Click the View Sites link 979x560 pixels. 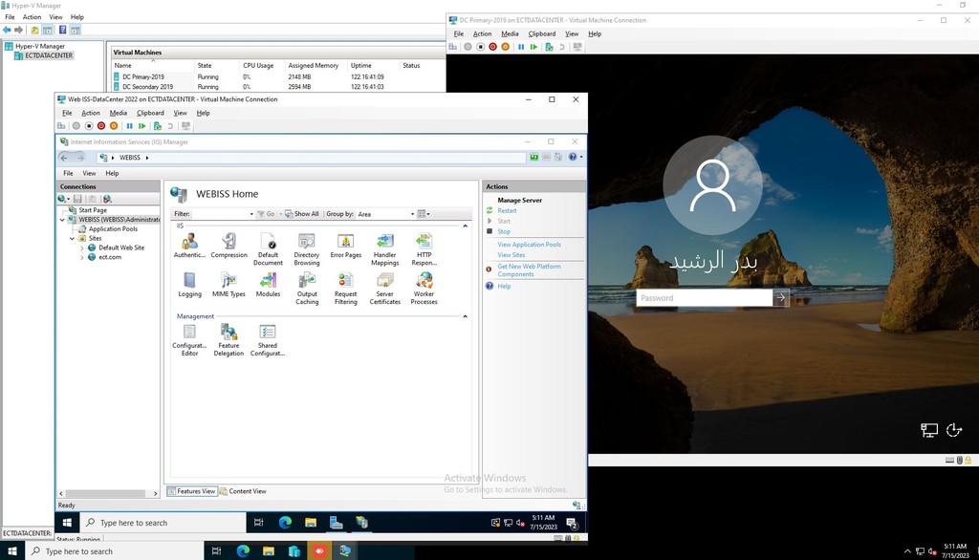(x=511, y=255)
